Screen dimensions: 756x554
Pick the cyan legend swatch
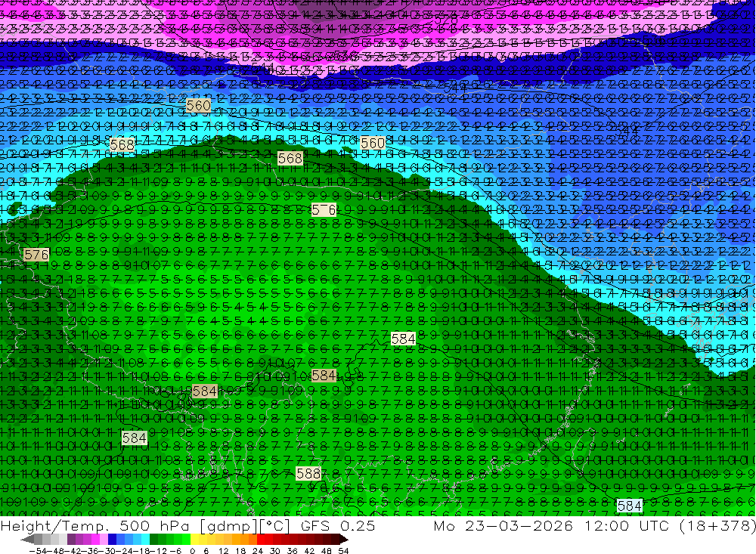point(146,540)
